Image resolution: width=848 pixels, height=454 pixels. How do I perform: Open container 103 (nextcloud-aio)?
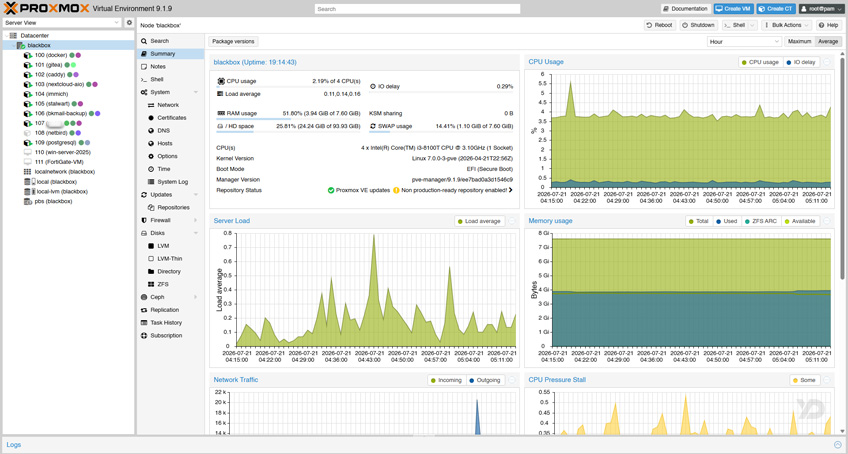coord(61,84)
